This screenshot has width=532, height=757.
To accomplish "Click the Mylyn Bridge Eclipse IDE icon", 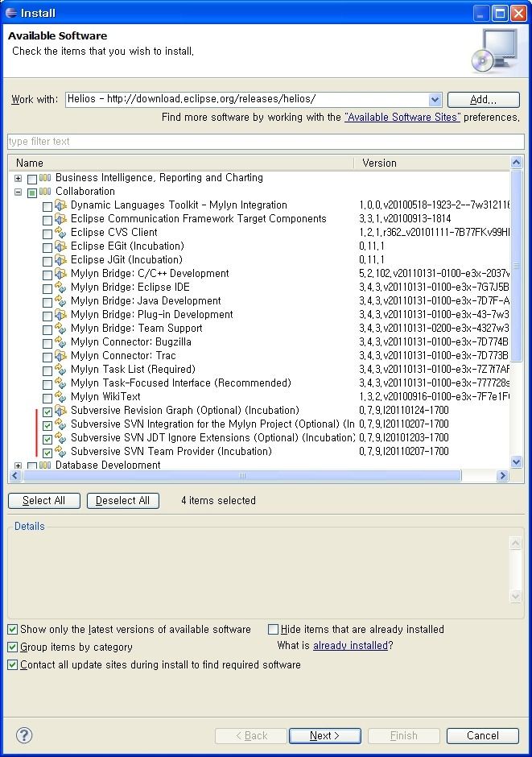I will point(60,287).
